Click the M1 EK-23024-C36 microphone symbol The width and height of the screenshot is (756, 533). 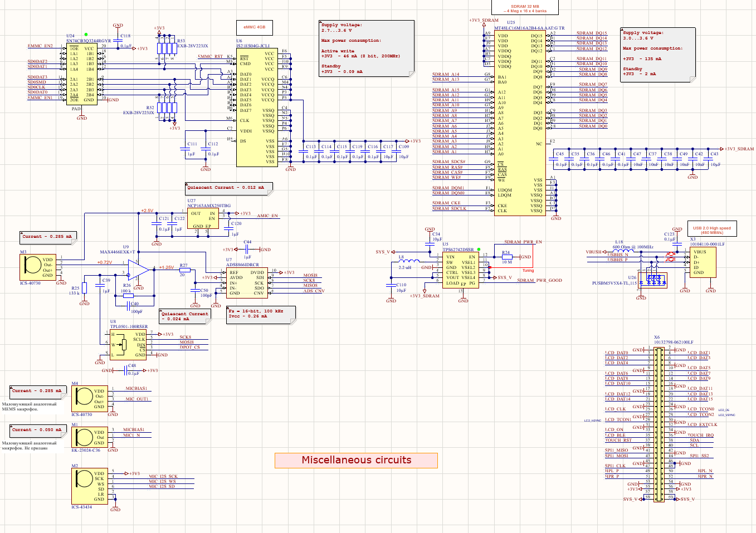(90, 437)
